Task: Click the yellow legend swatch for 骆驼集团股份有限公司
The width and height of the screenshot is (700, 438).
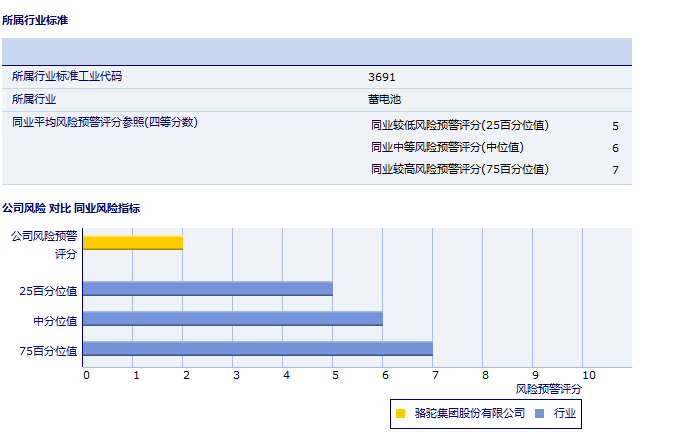Action: [x=401, y=413]
